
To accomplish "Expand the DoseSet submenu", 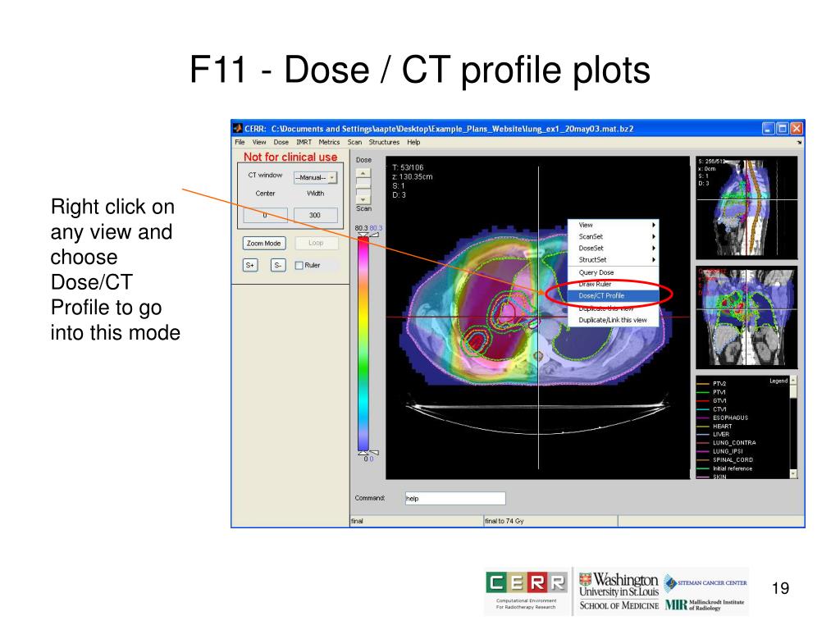I will 614,248.
